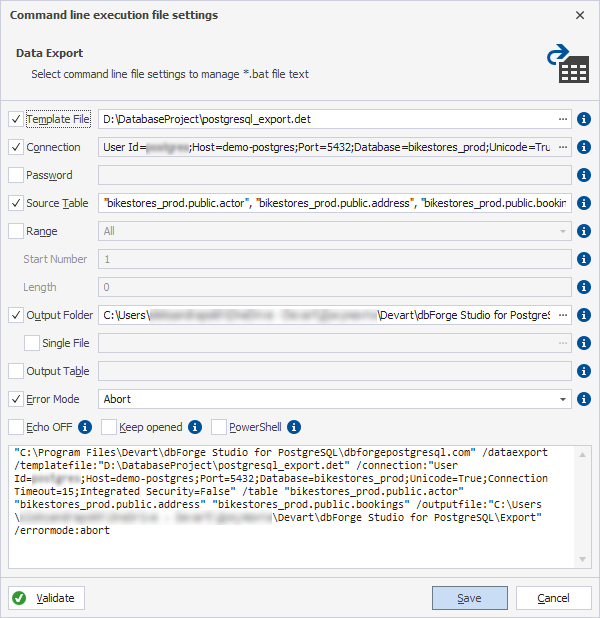Browse Output Folder with ellipsis button

click(x=563, y=315)
